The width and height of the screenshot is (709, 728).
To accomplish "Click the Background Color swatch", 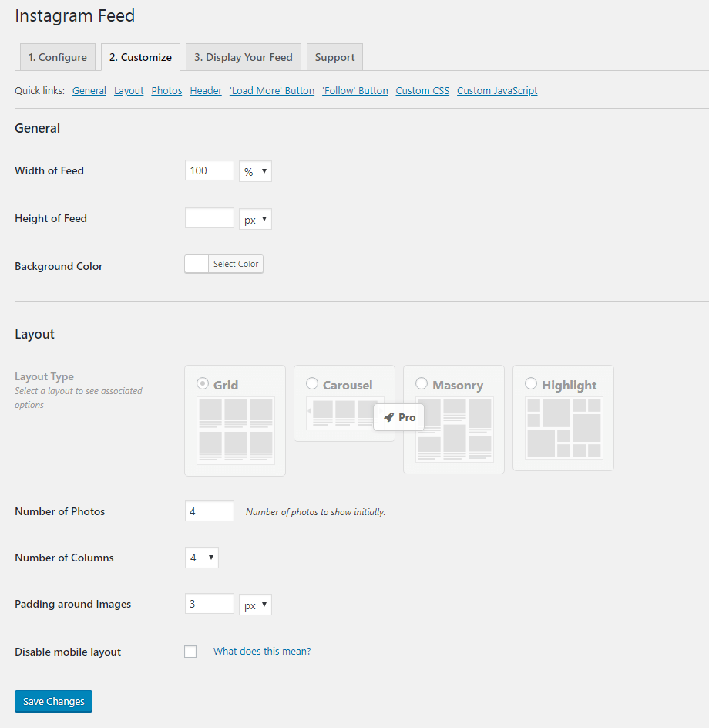I will [x=197, y=265].
